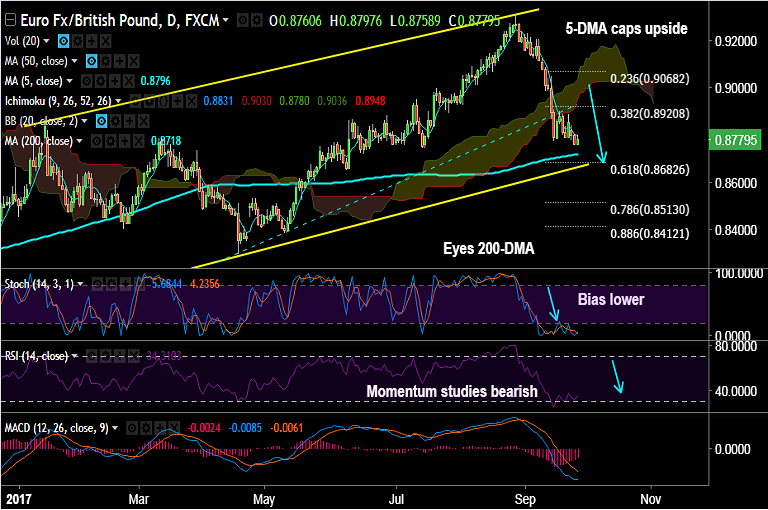Image resolution: width=768 pixels, height=510 pixels.
Task: View Ichimoku source code braces icon
Action: (163, 101)
